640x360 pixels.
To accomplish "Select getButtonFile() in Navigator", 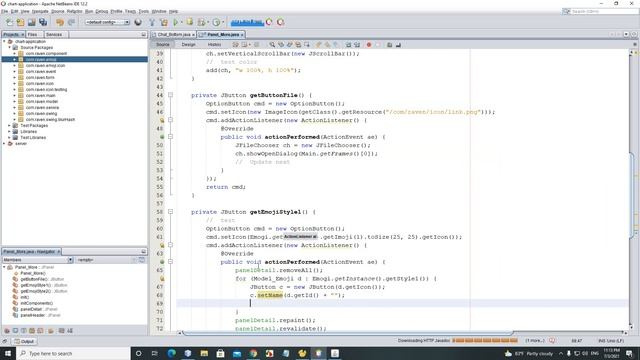I will 42,279.
